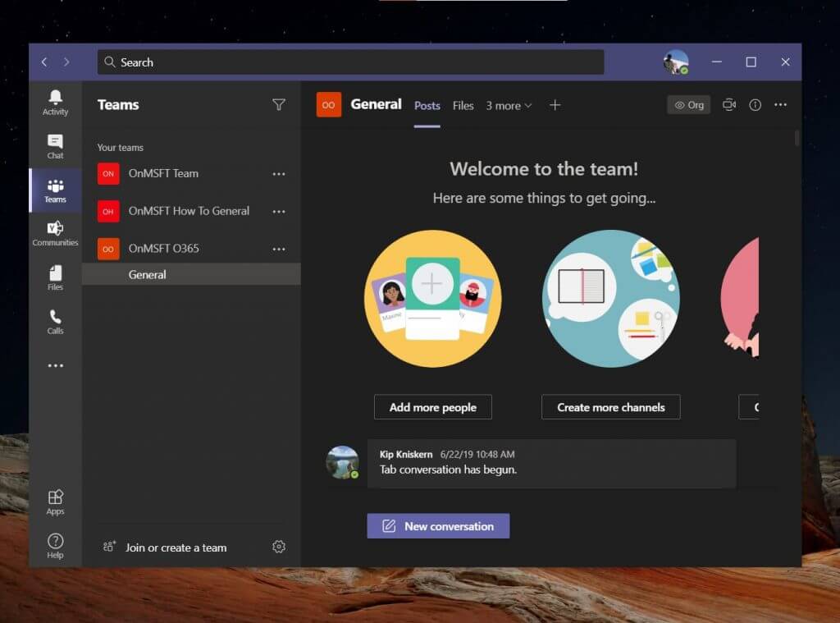Image resolution: width=840 pixels, height=623 pixels.
Task: Click the 'Tab conversation has begun.' message
Action: click(448, 470)
